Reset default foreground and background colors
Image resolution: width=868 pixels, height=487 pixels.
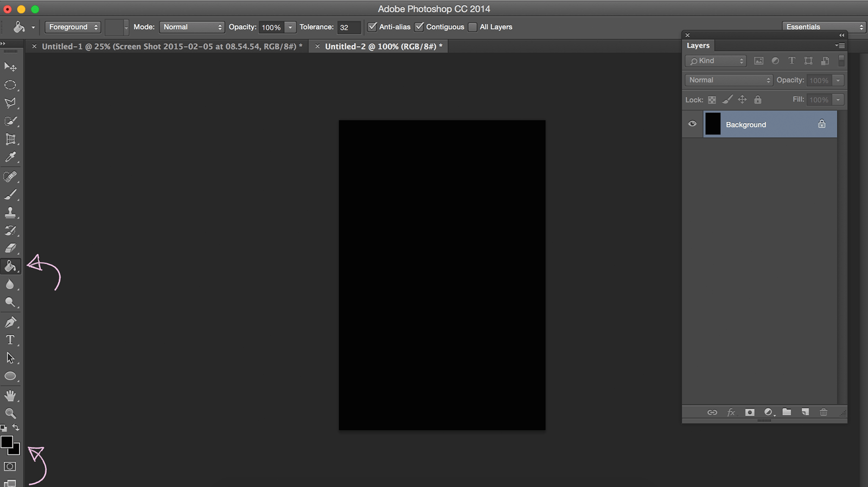(4, 428)
